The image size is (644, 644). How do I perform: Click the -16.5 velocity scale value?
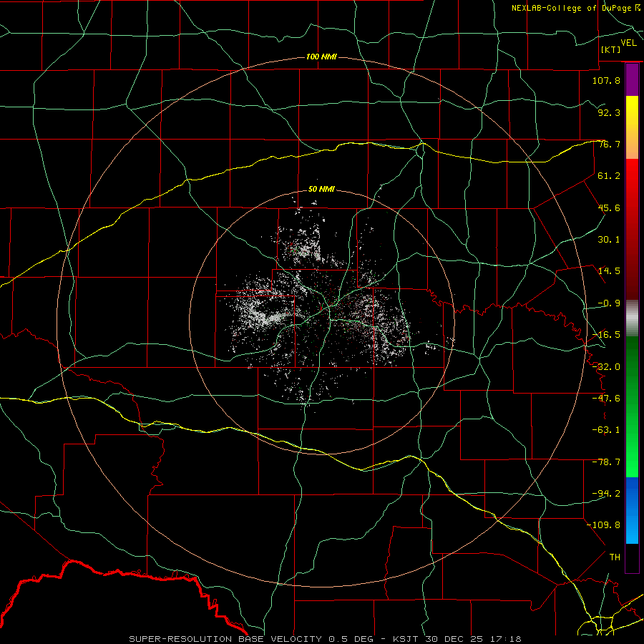coord(606,335)
